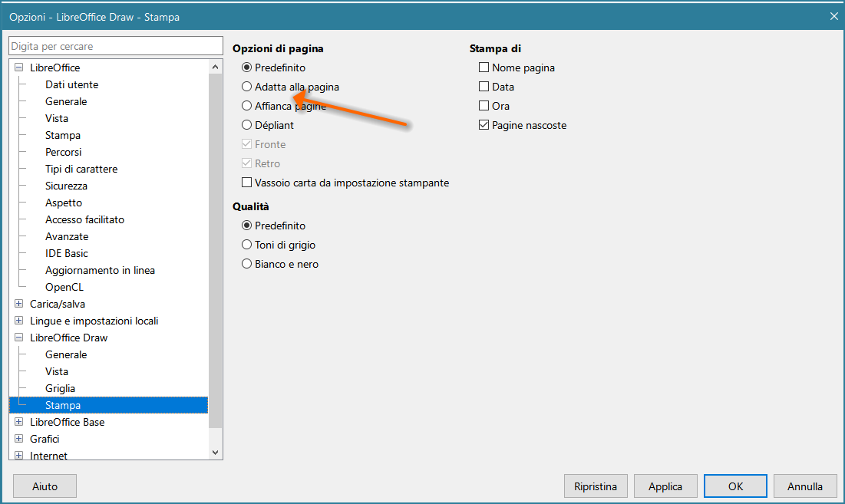Expand the Carica/salva node
The height and width of the screenshot is (504, 845).
(19, 304)
